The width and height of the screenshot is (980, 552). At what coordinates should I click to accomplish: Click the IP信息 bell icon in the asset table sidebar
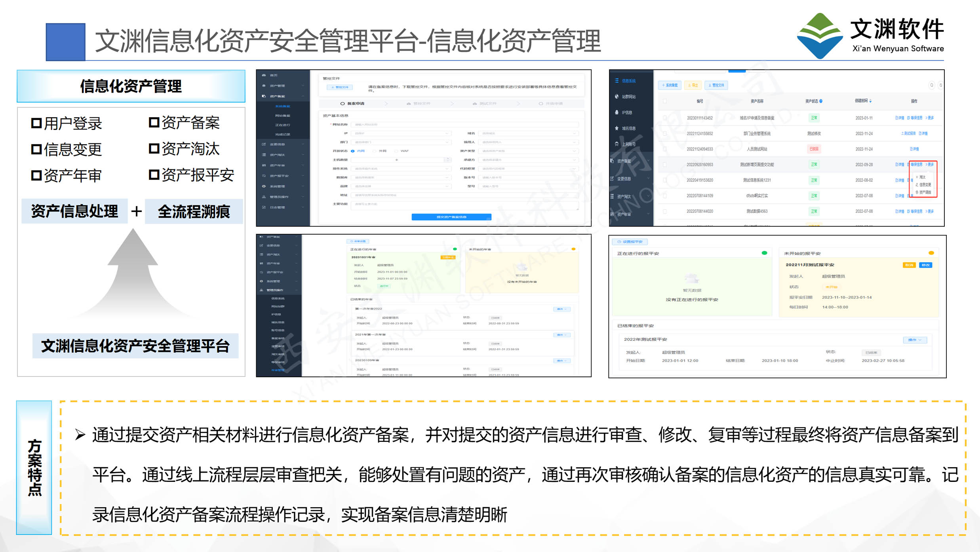pos(617,113)
